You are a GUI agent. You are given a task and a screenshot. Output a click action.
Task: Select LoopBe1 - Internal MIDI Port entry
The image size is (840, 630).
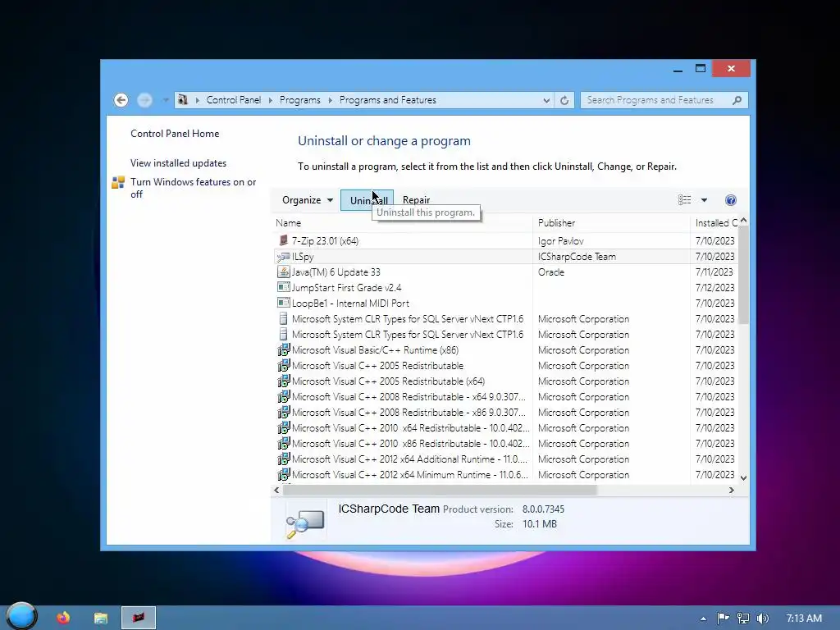350,304
